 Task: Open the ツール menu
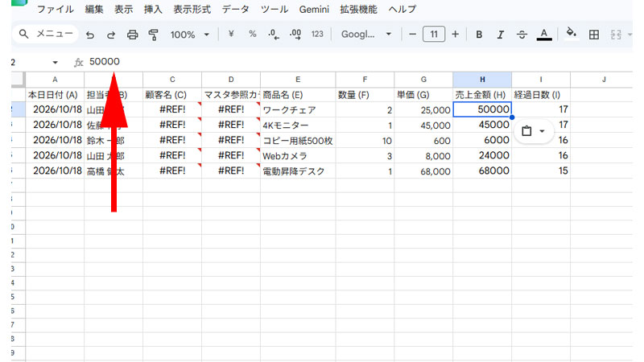click(x=275, y=9)
